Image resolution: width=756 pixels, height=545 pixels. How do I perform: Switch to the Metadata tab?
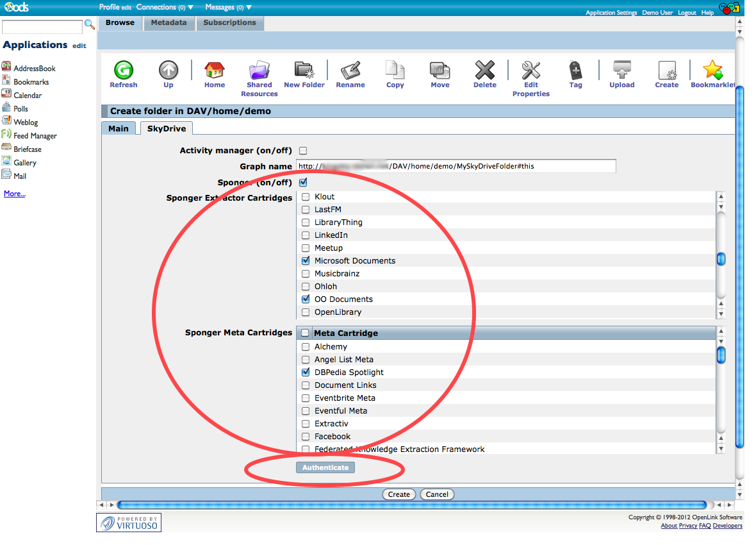(x=168, y=22)
